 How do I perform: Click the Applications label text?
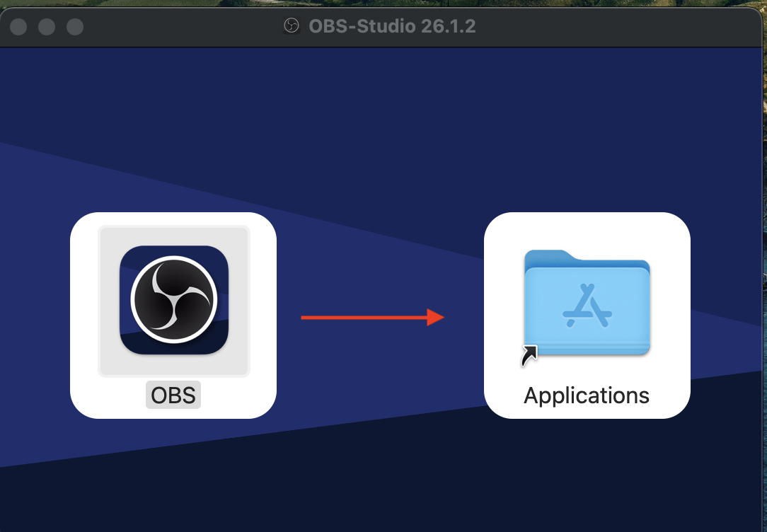[x=587, y=395]
